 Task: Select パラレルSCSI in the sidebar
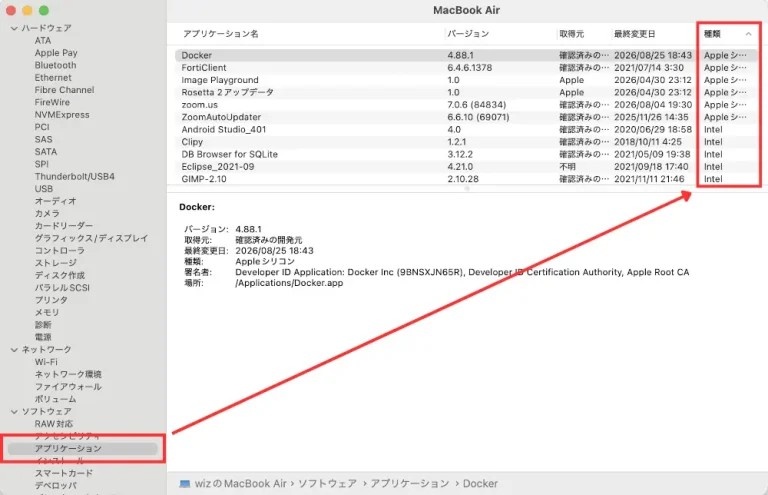point(62,288)
